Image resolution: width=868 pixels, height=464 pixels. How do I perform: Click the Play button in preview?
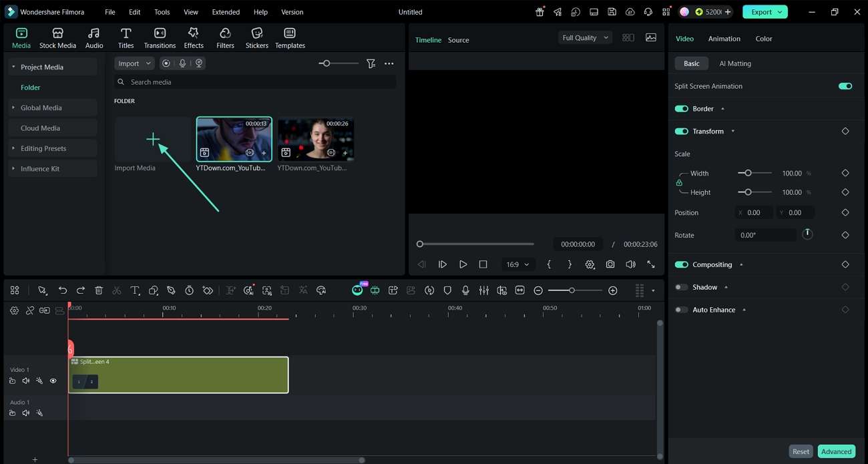(x=463, y=264)
